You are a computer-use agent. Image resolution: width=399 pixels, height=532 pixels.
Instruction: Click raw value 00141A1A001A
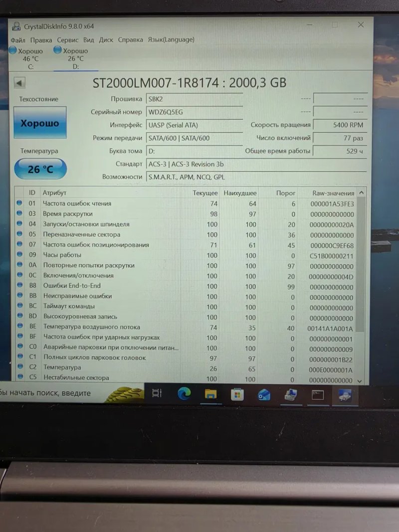(330, 329)
